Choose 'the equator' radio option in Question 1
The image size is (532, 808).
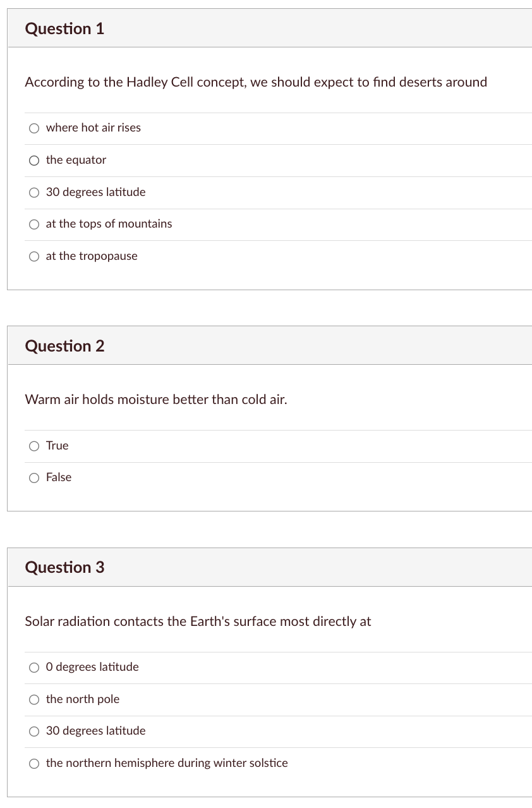click(x=34, y=161)
